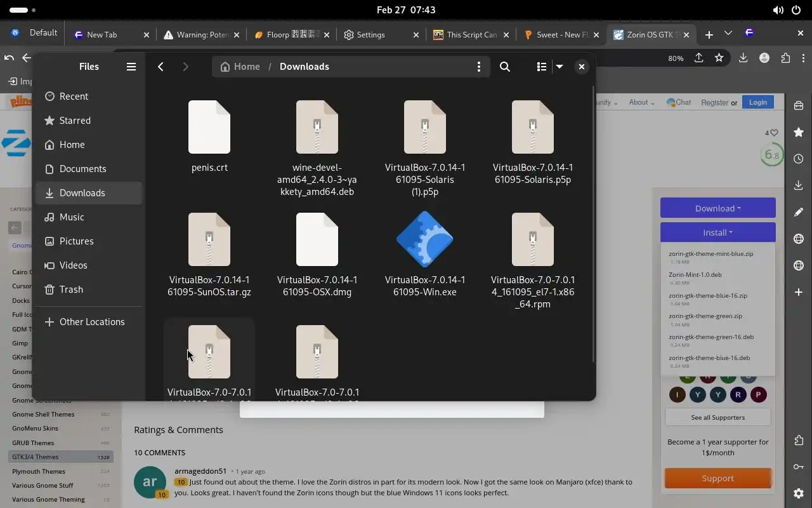Image resolution: width=812 pixels, height=508 pixels.
Task: Expand the About menu on webpage
Action: point(641,102)
